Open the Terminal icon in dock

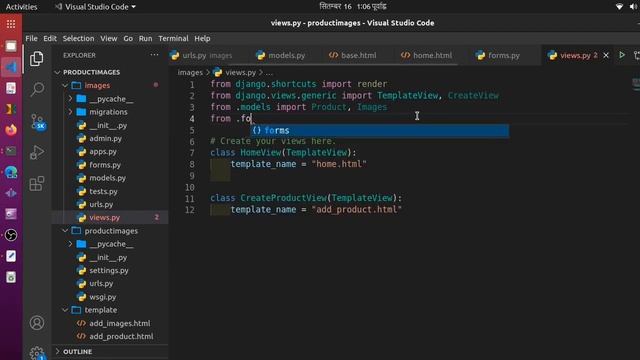point(11,151)
